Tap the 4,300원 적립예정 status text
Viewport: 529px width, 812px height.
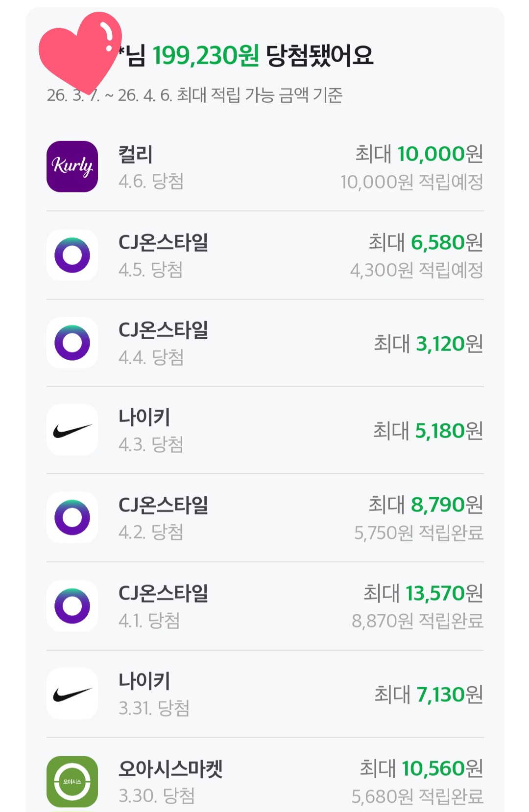(x=416, y=270)
